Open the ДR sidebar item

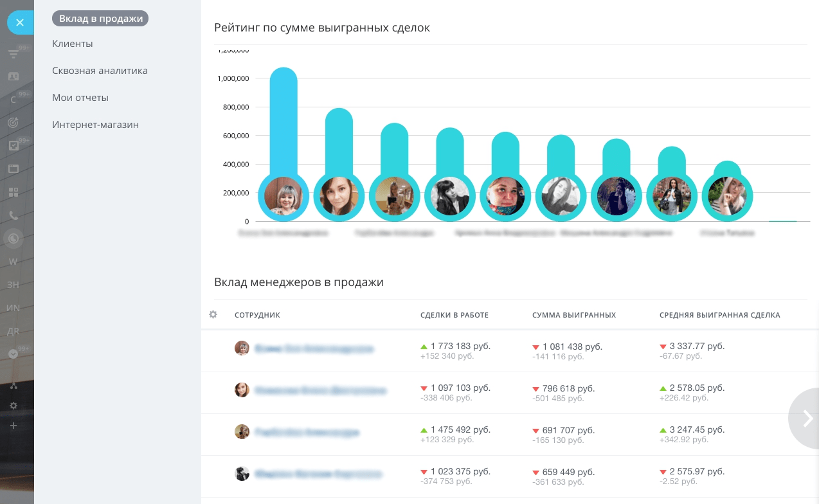(14, 331)
